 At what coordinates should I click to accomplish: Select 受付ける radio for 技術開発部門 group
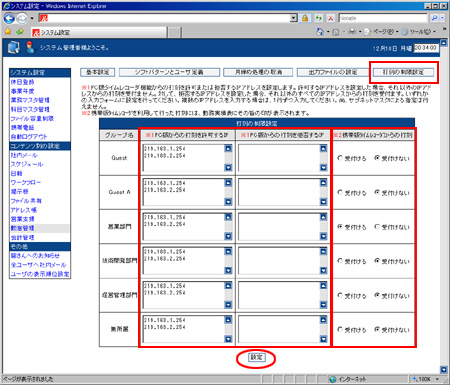tap(340, 261)
